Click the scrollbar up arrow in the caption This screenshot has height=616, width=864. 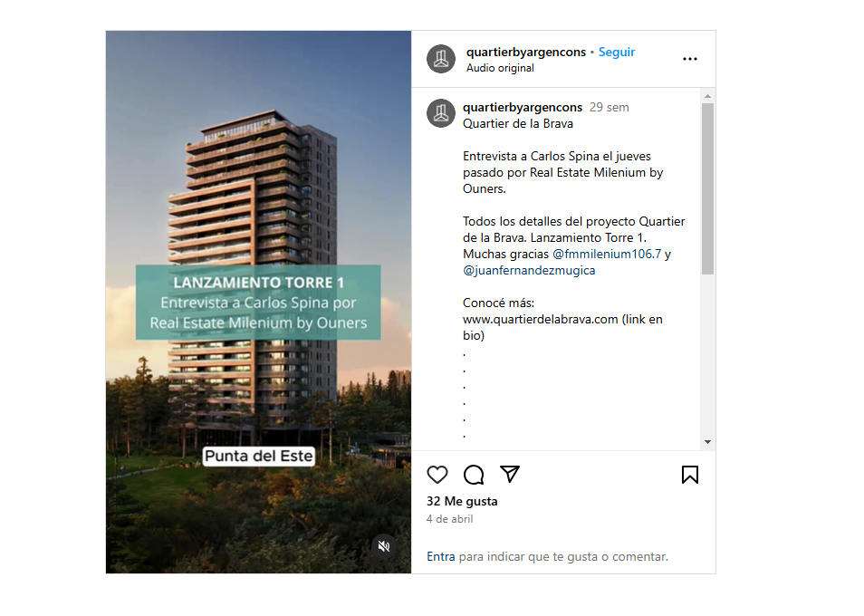pyautogui.click(x=707, y=96)
